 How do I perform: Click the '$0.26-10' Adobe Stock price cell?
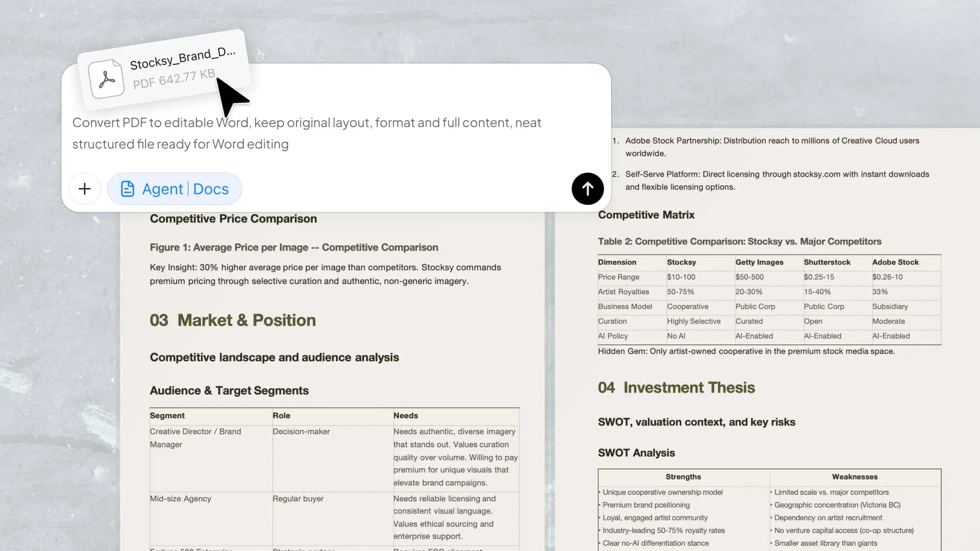tap(887, 277)
